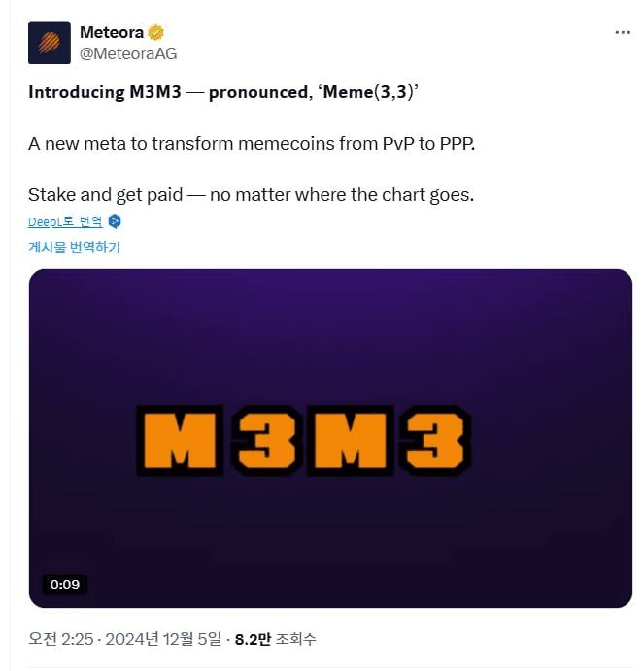Viewport: 644px width, 671px height.
Task: Open the Meteora profile avatar
Action: (x=50, y=43)
